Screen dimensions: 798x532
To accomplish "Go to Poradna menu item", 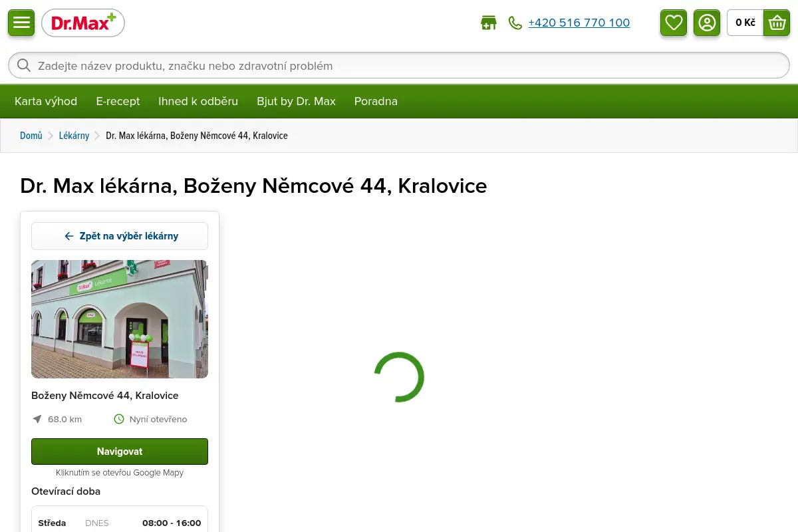I will tap(376, 101).
